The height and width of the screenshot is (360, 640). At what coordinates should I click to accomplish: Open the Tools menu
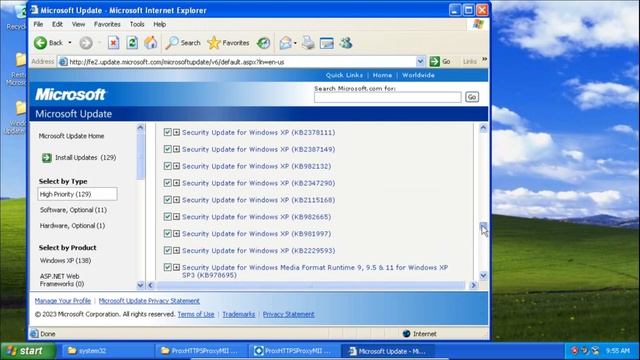[x=137, y=24]
